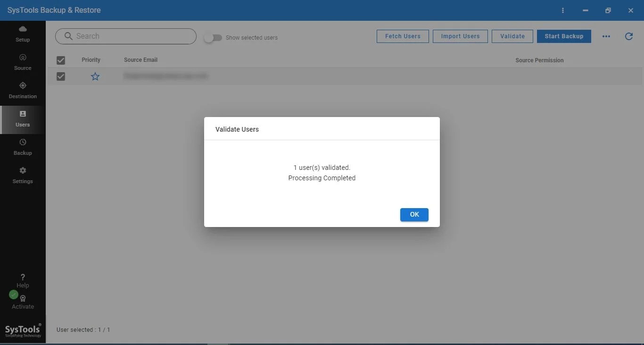Click the Source Email column header

click(140, 60)
